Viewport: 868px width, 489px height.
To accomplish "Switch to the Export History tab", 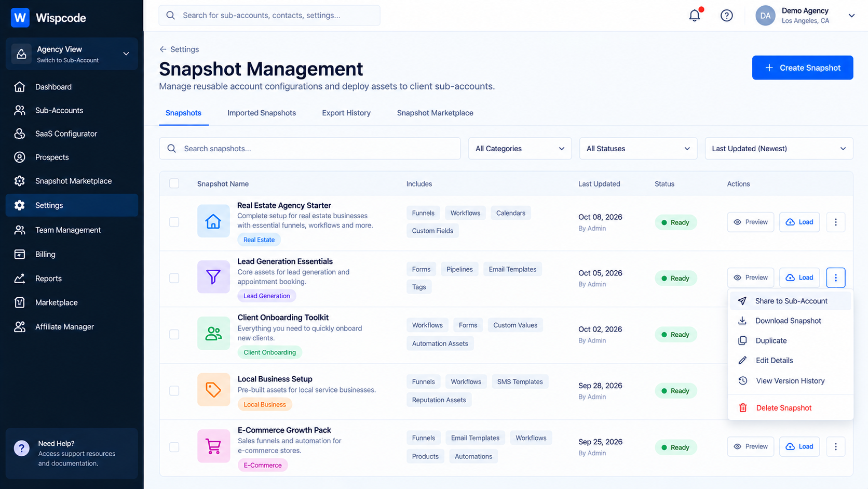I will (346, 113).
